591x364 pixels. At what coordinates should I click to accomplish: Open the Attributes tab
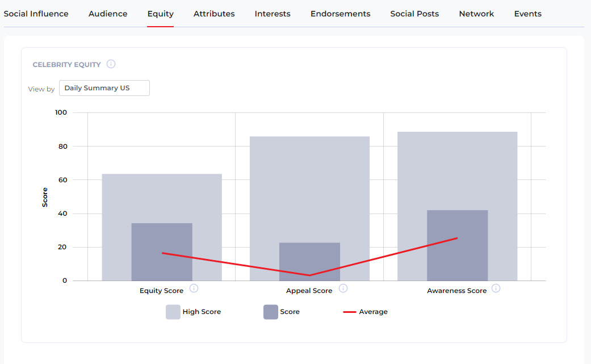pyautogui.click(x=214, y=14)
